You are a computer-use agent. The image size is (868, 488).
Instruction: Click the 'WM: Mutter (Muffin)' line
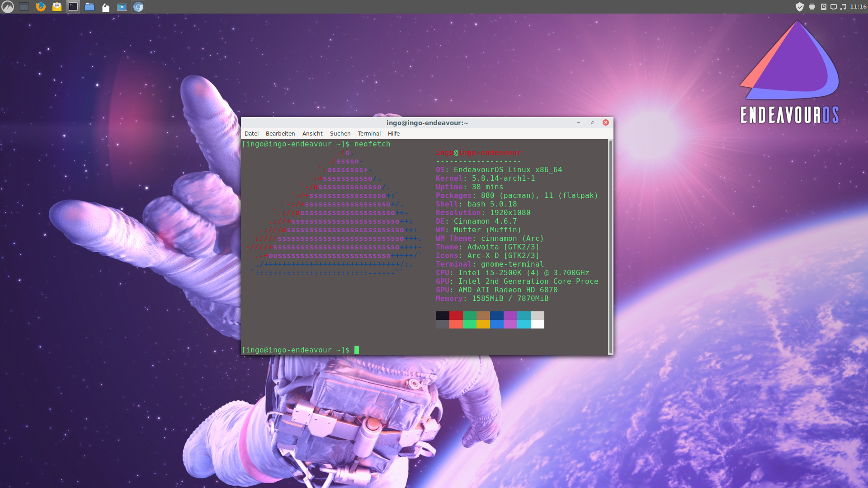pos(479,230)
